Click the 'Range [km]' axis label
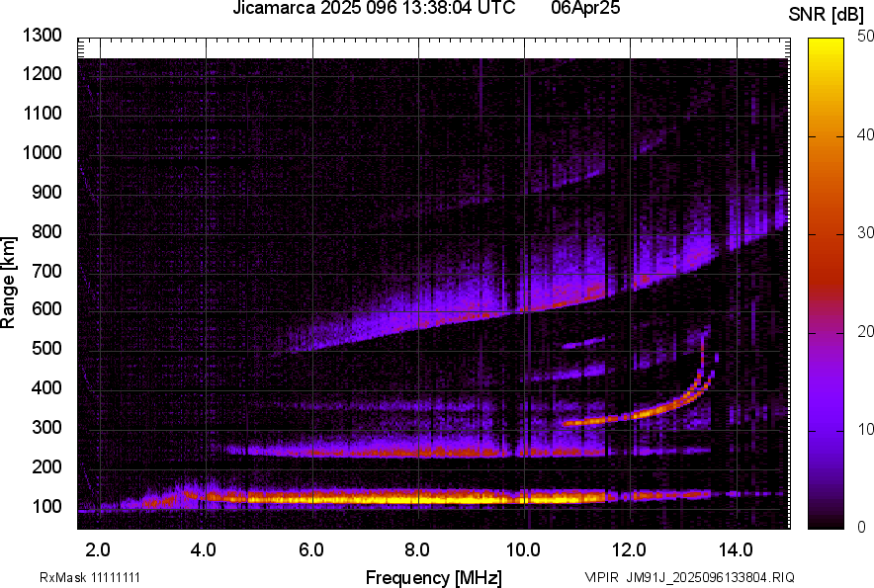Screen dimensions: 874x588 [x=8, y=283]
